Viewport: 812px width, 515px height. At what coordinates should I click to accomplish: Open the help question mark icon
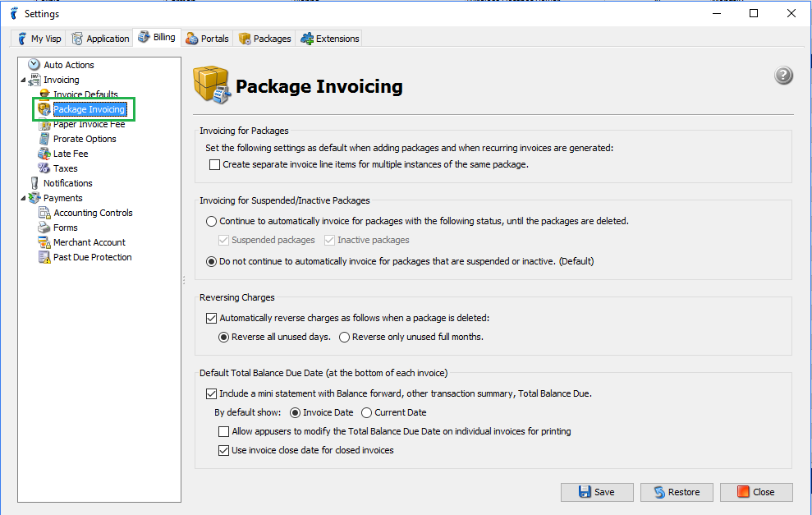click(x=783, y=76)
